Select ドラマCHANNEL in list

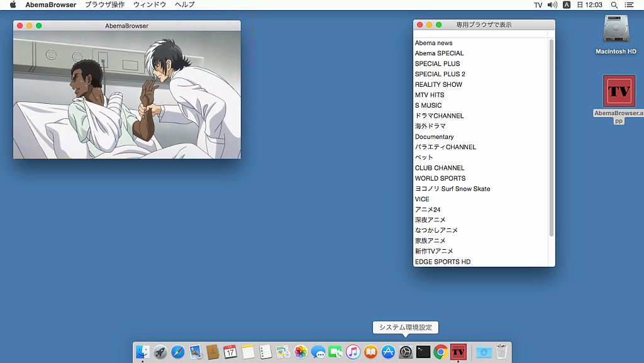(481, 116)
